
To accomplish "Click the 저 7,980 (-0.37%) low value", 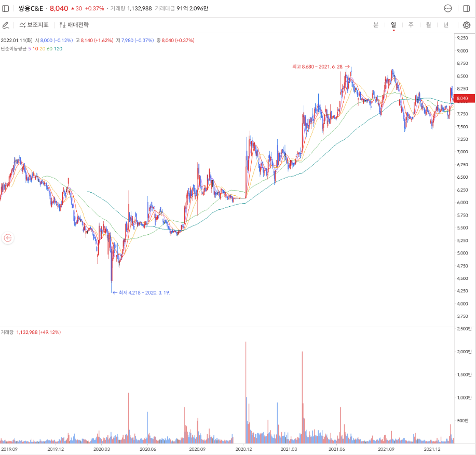I will 135,41.
